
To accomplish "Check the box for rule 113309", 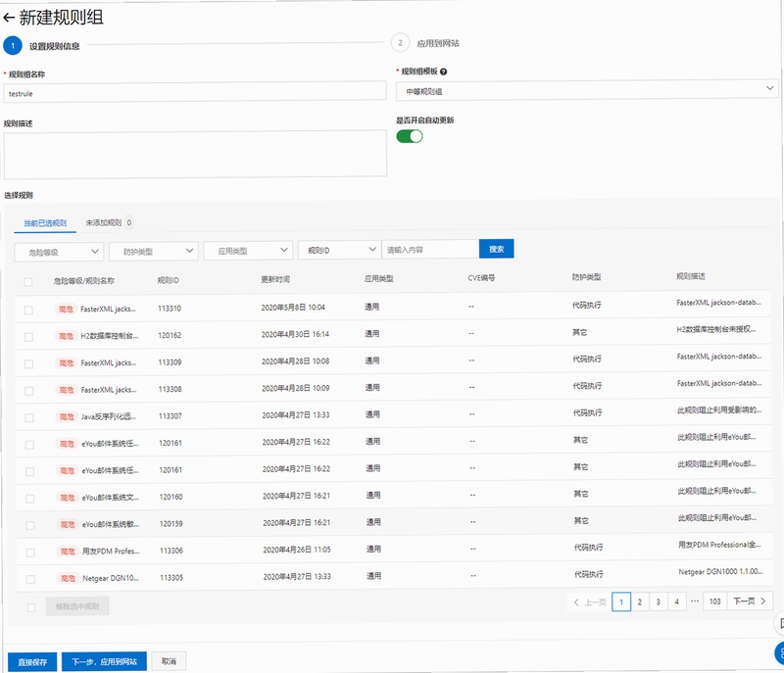I will [29, 363].
